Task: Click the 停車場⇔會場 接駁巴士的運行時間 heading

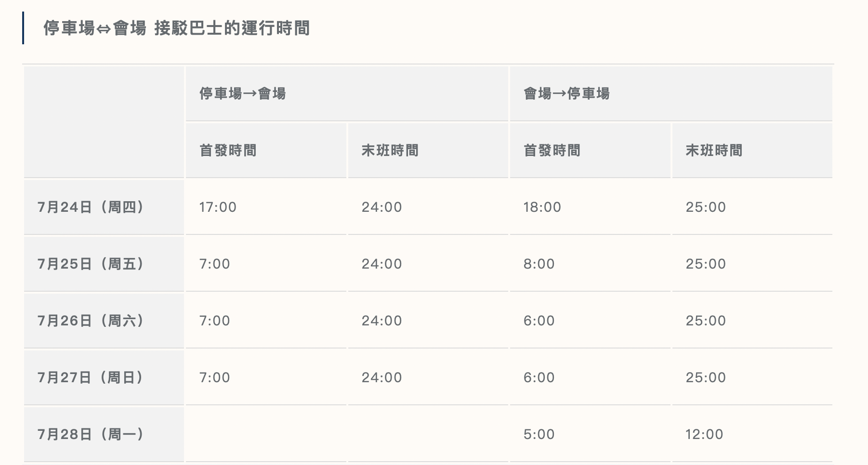Action: click(x=176, y=28)
